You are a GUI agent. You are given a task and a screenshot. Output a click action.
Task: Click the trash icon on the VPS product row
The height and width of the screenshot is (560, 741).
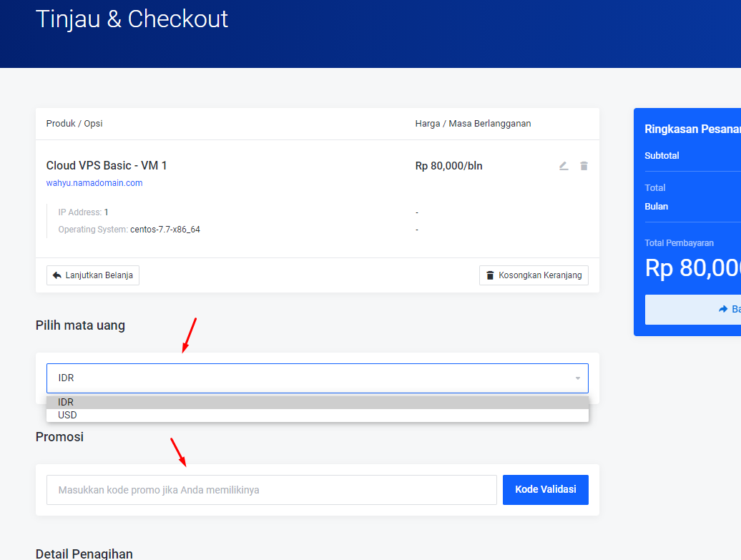click(x=584, y=166)
